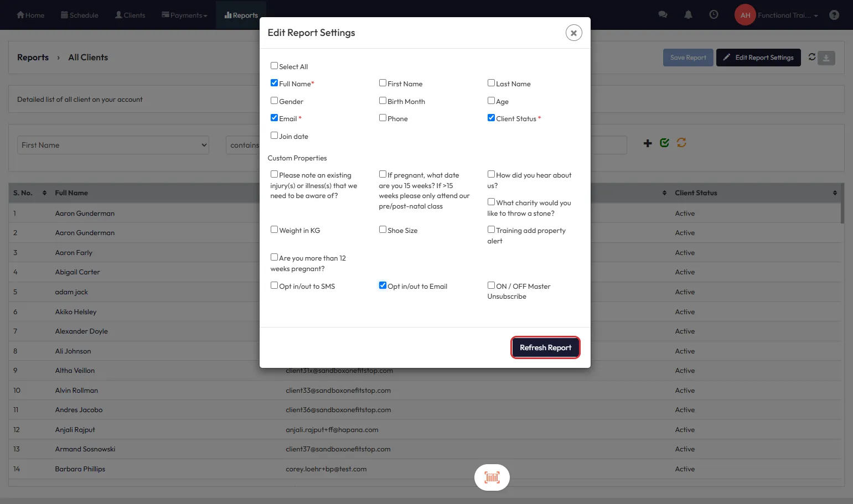Image resolution: width=853 pixels, height=504 pixels.
Task: Click the download report icon
Action: [x=826, y=58]
